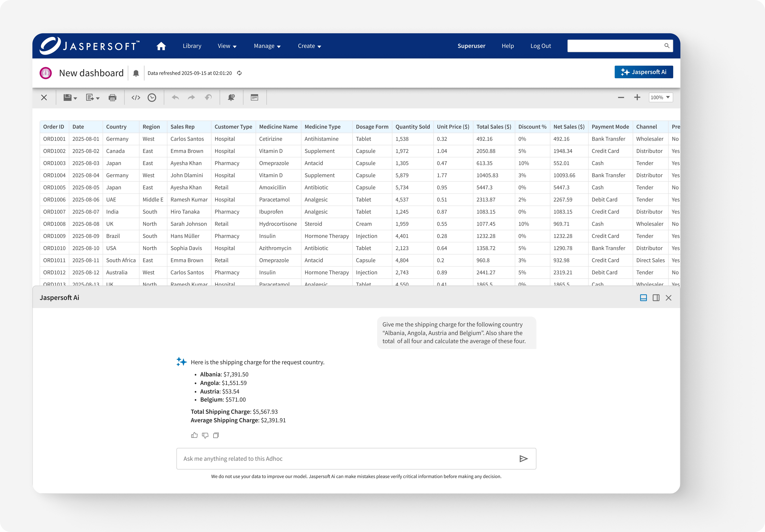This screenshot has width=765, height=532.
Task: Click the schedule clock icon in toolbar
Action: pyautogui.click(x=152, y=98)
